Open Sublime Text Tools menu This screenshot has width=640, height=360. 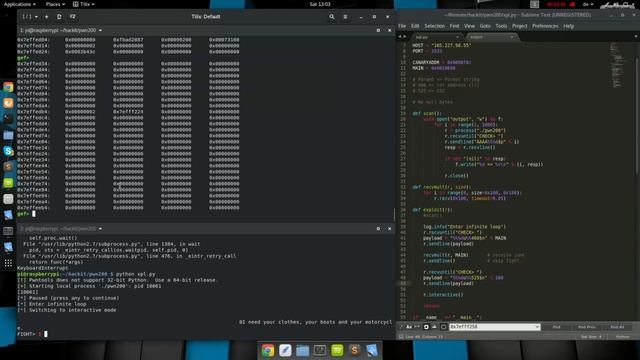[501, 26]
